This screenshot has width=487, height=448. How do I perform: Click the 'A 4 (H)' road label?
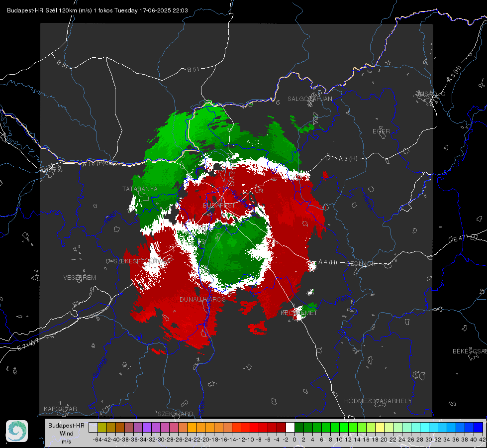(x=328, y=262)
